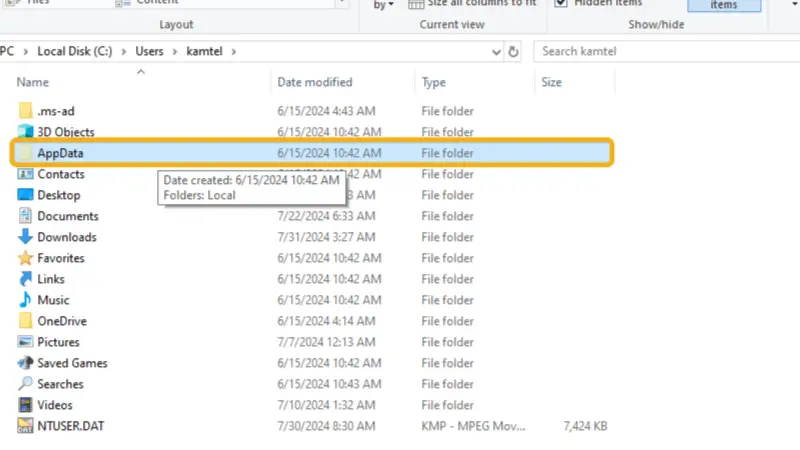The height and width of the screenshot is (450, 800).
Task: Select the Music note folder icon
Action: pyautogui.click(x=25, y=299)
